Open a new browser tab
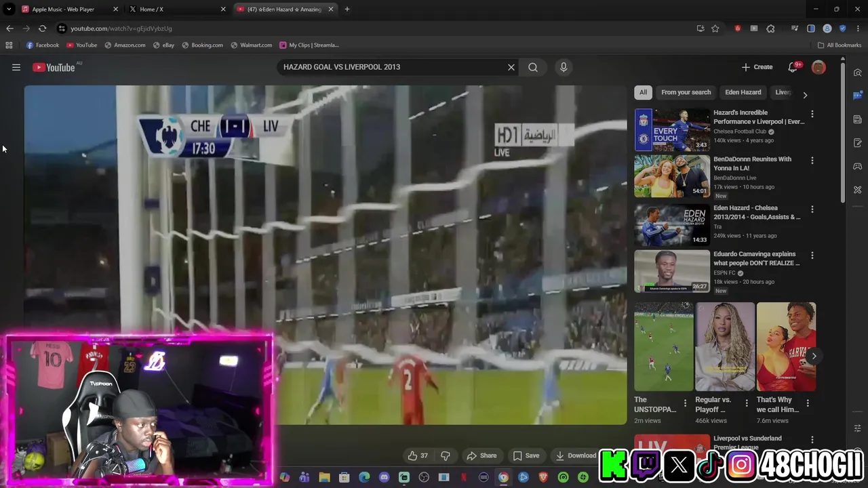Viewport: 868px width, 488px height. (x=347, y=9)
